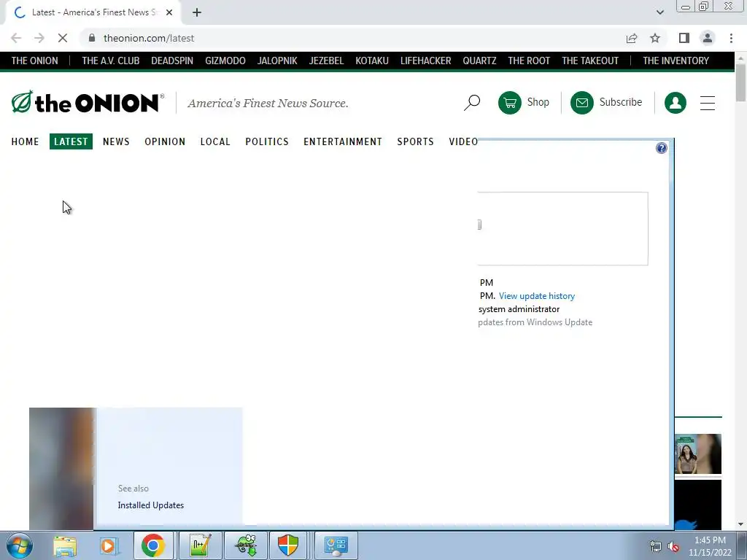Open the tab search dropdown arrow
747x560 pixels.
659,12
